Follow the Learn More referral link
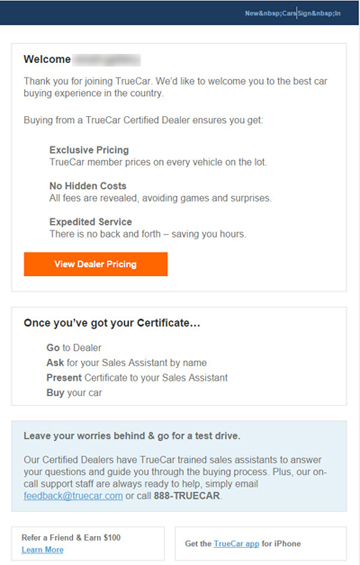The height and width of the screenshot is (565, 360). tap(43, 550)
